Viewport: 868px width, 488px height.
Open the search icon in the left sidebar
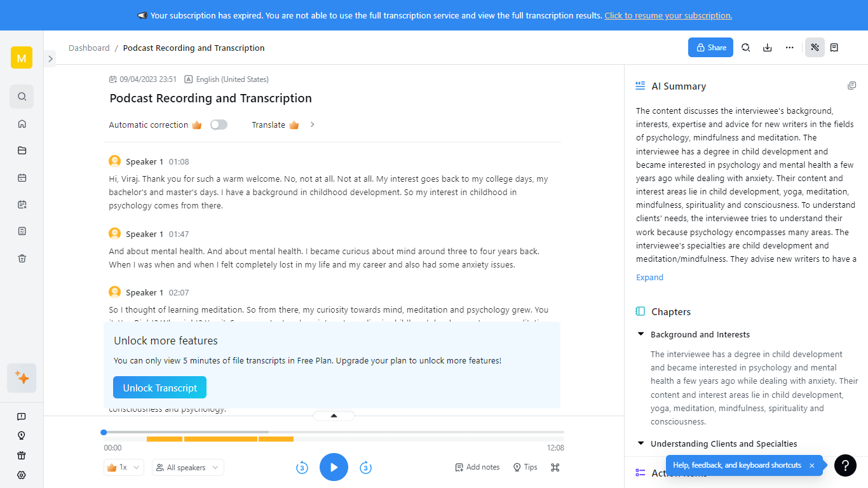(22, 96)
